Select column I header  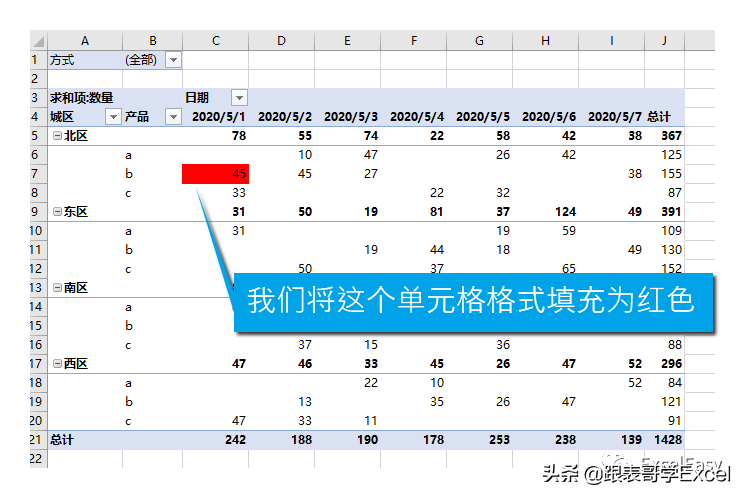coord(611,41)
